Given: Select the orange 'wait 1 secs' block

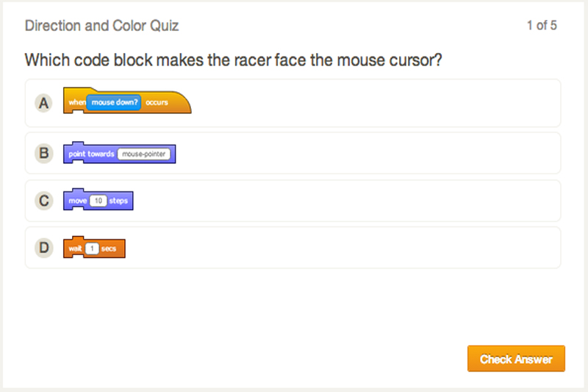Looking at the screenshot, I should coord(74,249).
